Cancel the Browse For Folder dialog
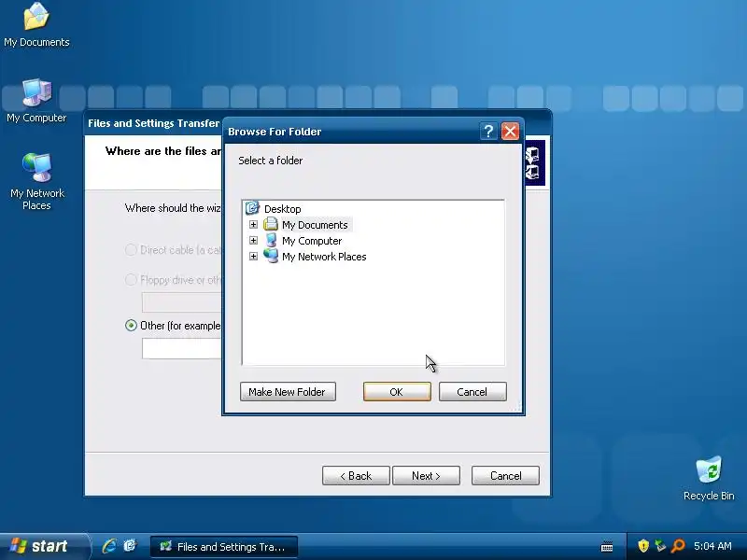Screen dimensions: 747x560 (x=472, y=392)
